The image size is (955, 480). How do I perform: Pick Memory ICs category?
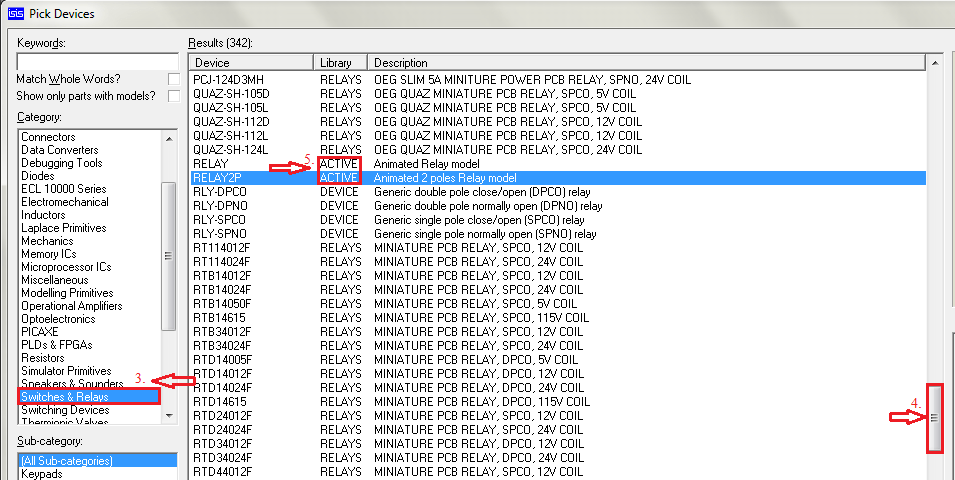pyautogui.click(x=49, y=254)
